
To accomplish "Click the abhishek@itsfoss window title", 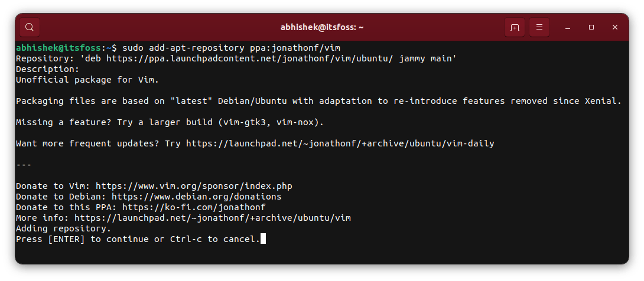I will click(322, 27).
